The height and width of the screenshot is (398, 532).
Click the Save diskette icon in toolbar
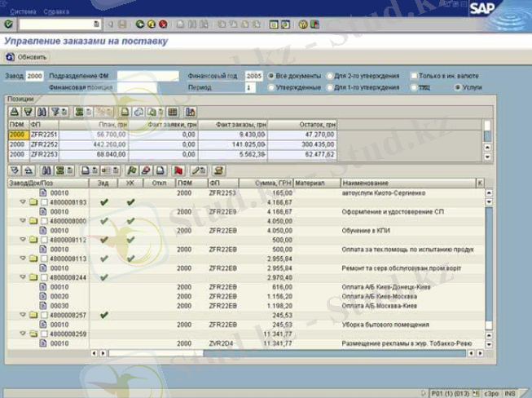[122, 24]
